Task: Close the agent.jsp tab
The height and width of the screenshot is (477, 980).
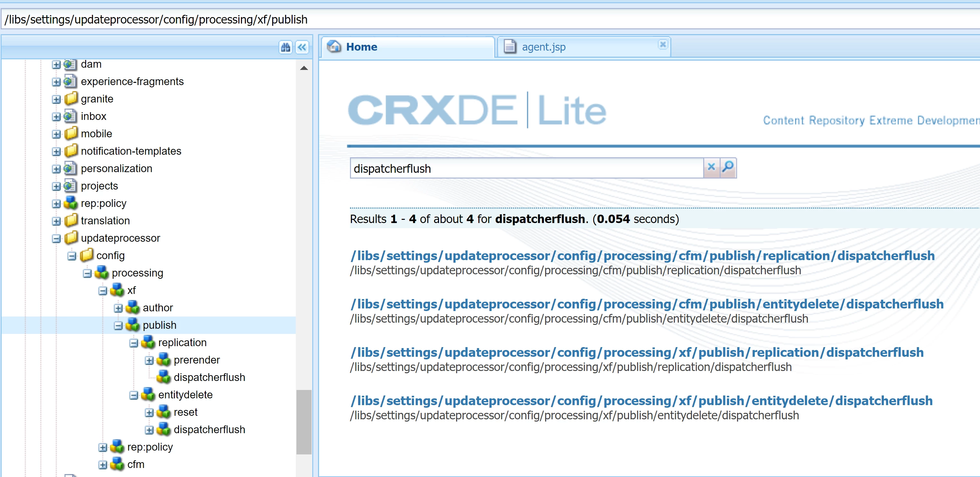Action: point(662,44)
